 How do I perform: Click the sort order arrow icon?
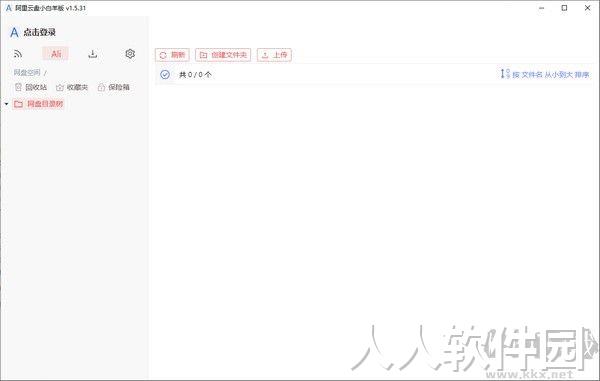coord(505,74)
